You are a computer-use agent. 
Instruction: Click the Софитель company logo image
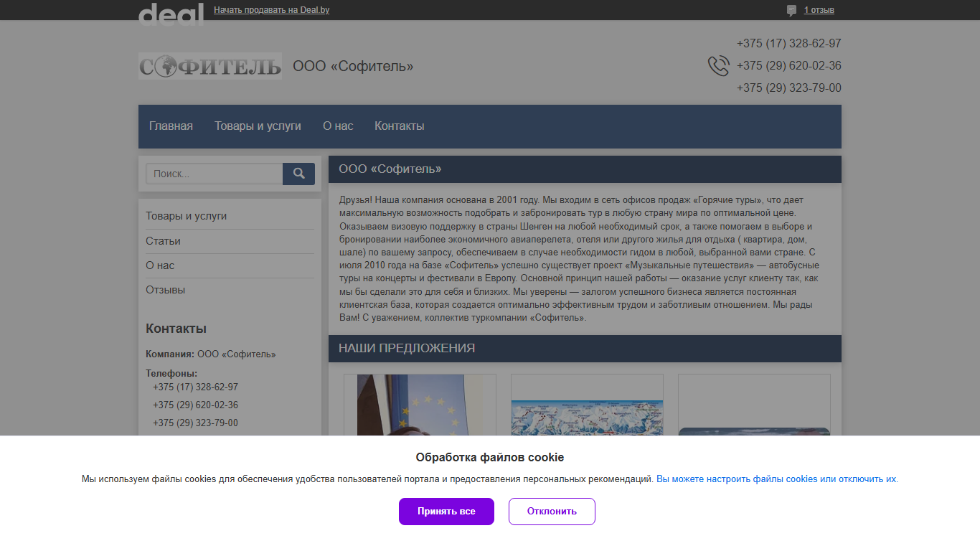tap(210, 66)
